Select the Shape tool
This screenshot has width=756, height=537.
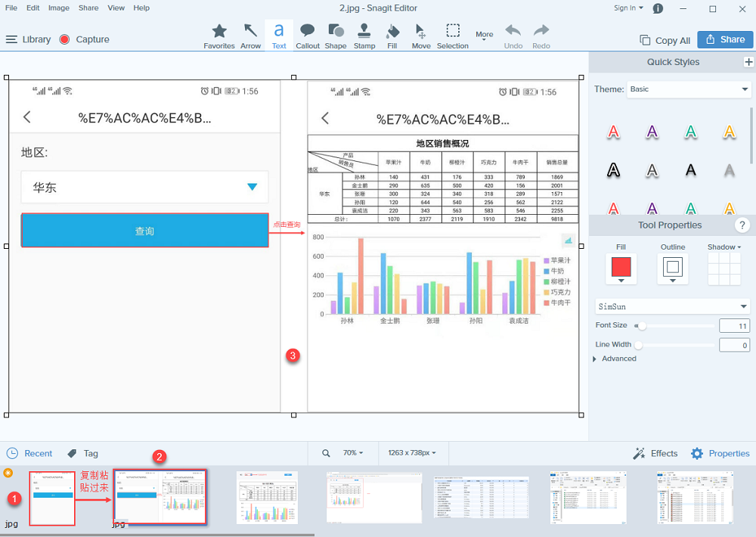tap(336, 36)
